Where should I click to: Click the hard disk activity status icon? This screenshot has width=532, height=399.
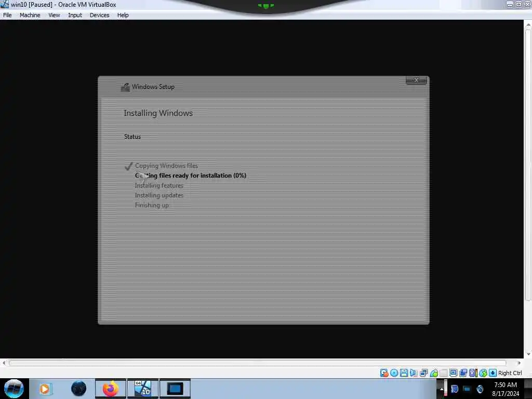point(384,373)
